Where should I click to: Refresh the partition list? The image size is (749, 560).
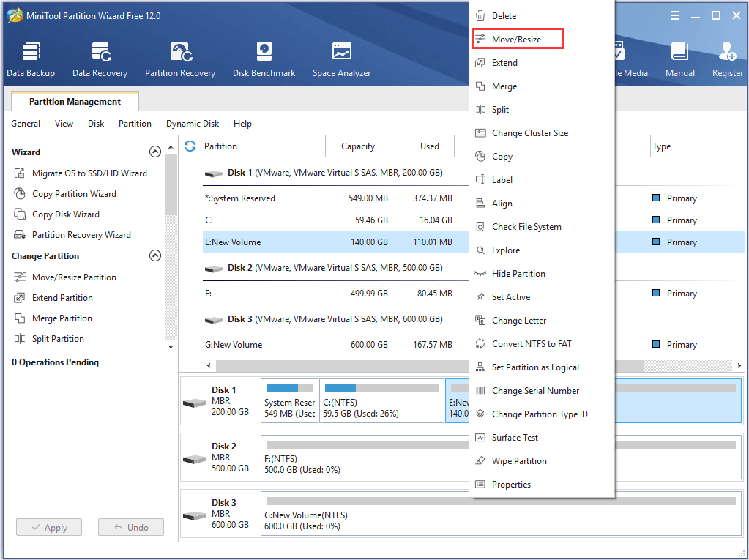click(190, 146)
